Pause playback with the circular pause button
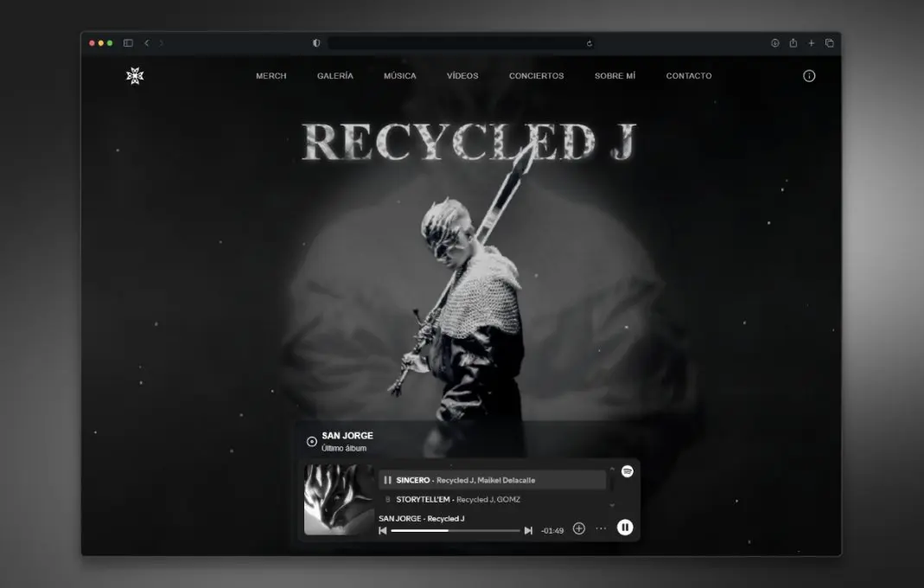Viewport: 924px width, 588px height. 625,527
